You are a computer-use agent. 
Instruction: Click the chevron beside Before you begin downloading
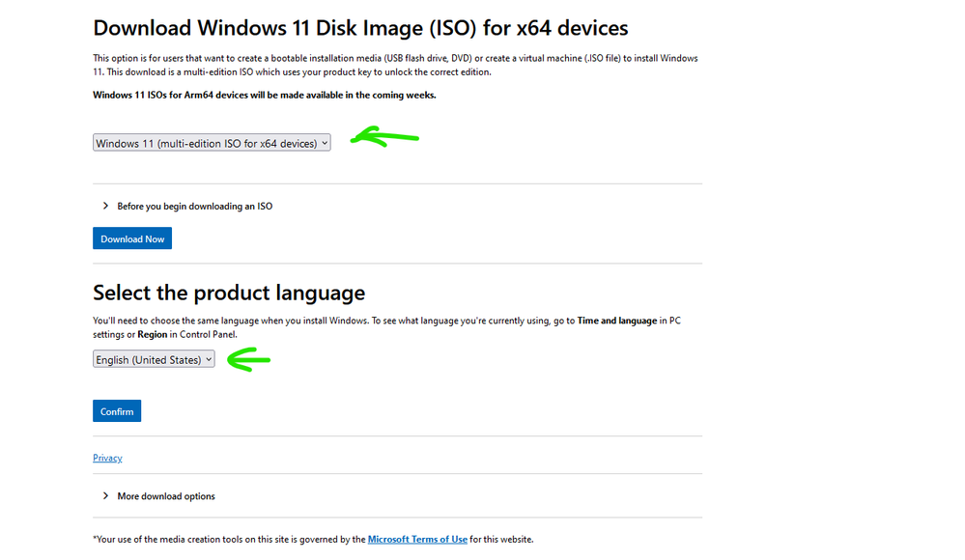pyautogui.click(x=105, y=206)
